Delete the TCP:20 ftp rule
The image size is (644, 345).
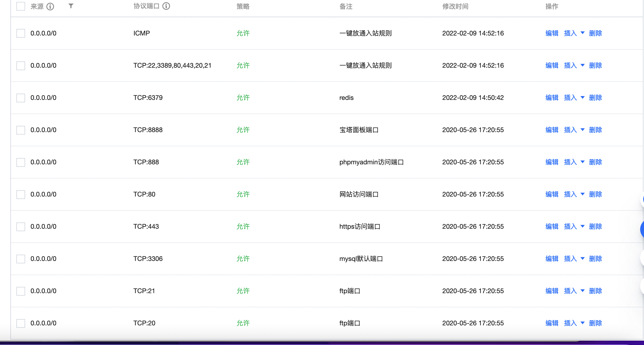[x=595, y=323]
